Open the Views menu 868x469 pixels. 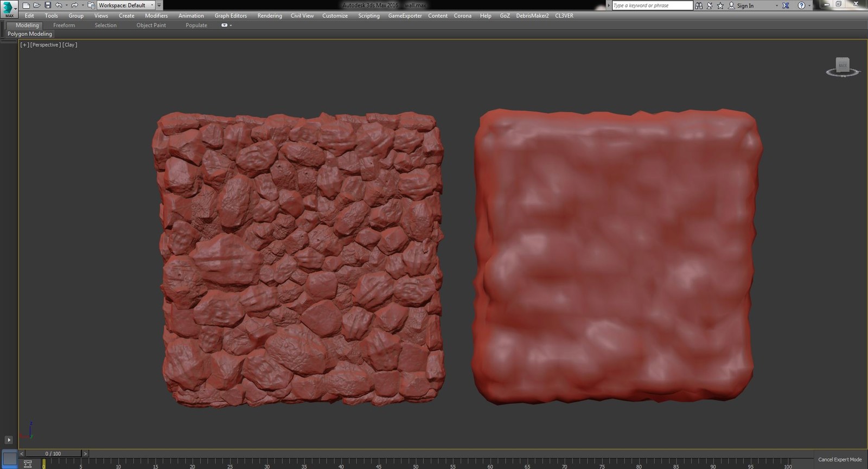[101, 16]
